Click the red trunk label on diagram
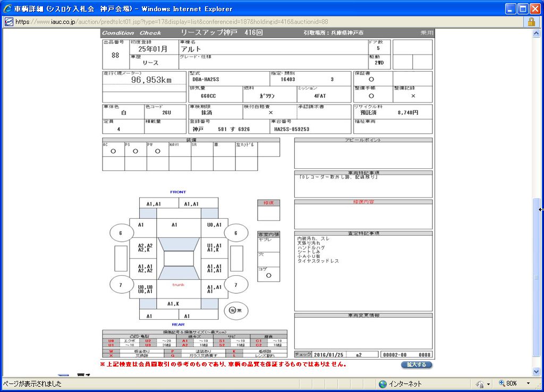The height and width of the screenshot is (392, 544). point(178,285)
